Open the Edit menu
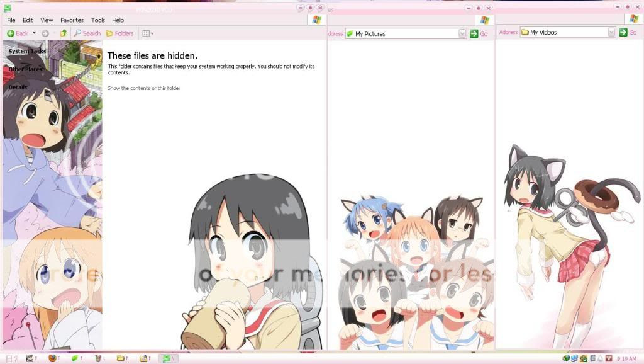Viewport: 644px width, 364px height. pos(28,20)
